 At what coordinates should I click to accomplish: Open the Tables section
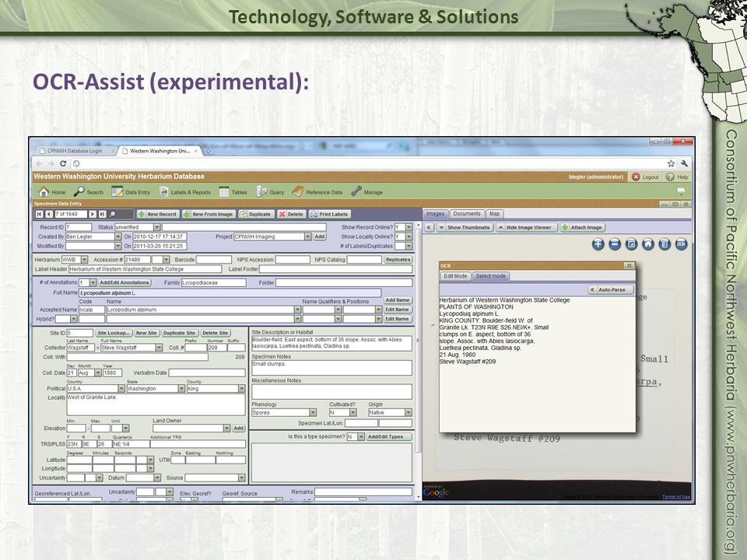(233, 192)
